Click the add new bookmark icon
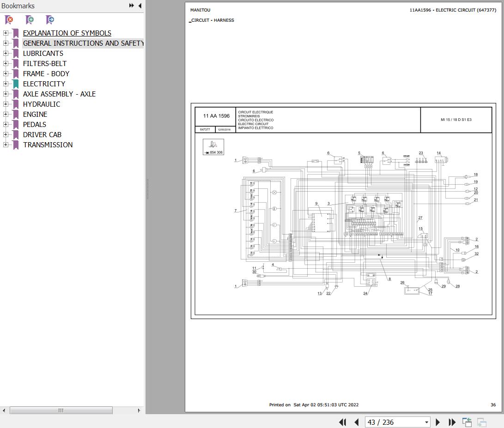This screenshot has height=428, width=504. click(x=30, y=20)
